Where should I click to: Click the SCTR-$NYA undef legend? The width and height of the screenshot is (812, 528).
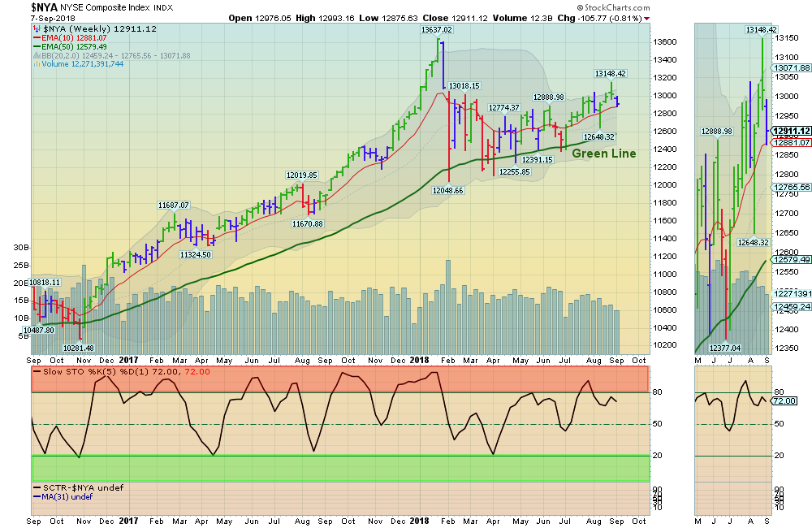(x=78, y=487)
